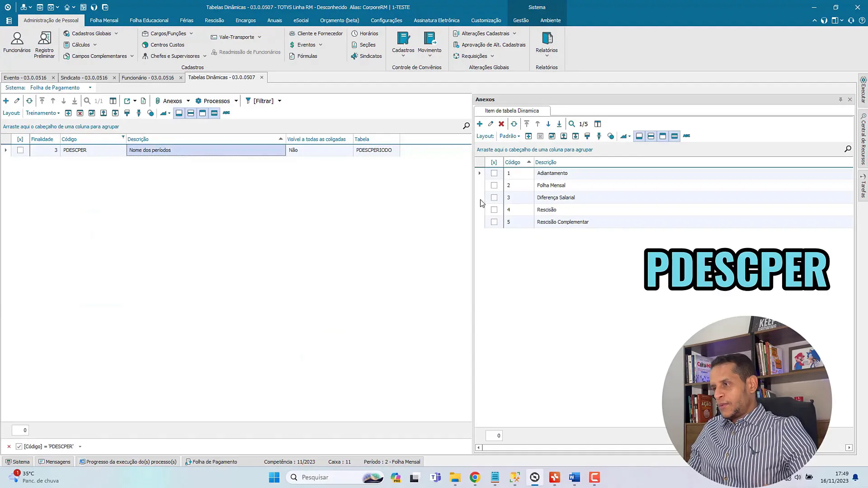Click the green plus add icon in main toolbar
The image size is (868, 488).
[x=6, y=101]
